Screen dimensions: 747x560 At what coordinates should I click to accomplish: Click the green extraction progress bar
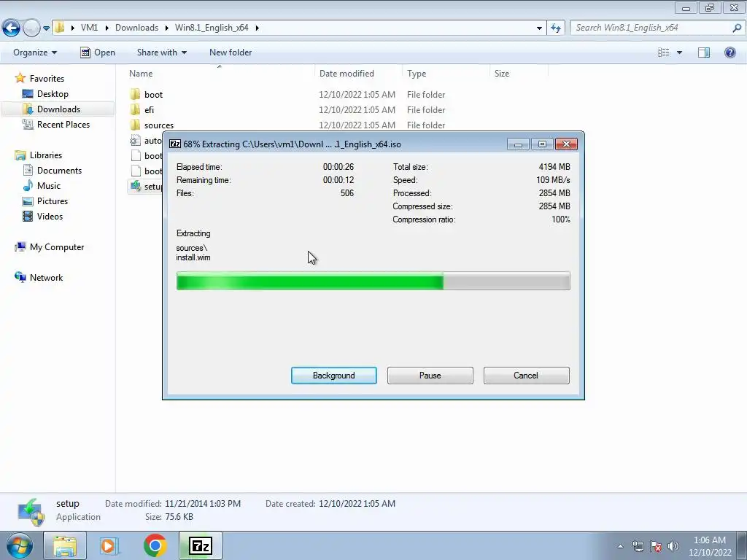click(x=373, y=281)
